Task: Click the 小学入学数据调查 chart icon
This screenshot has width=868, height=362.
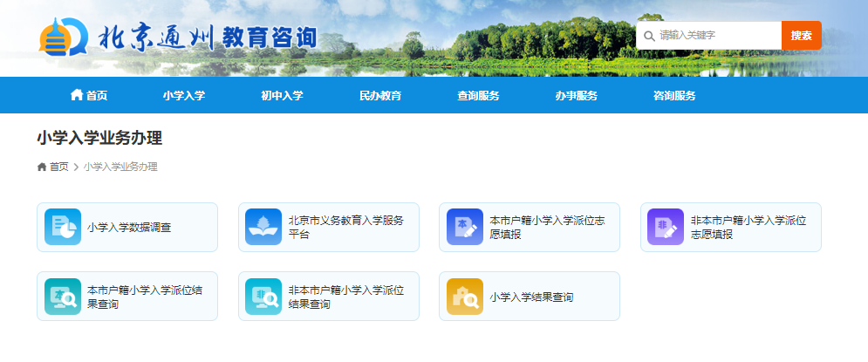Action: 63,227
